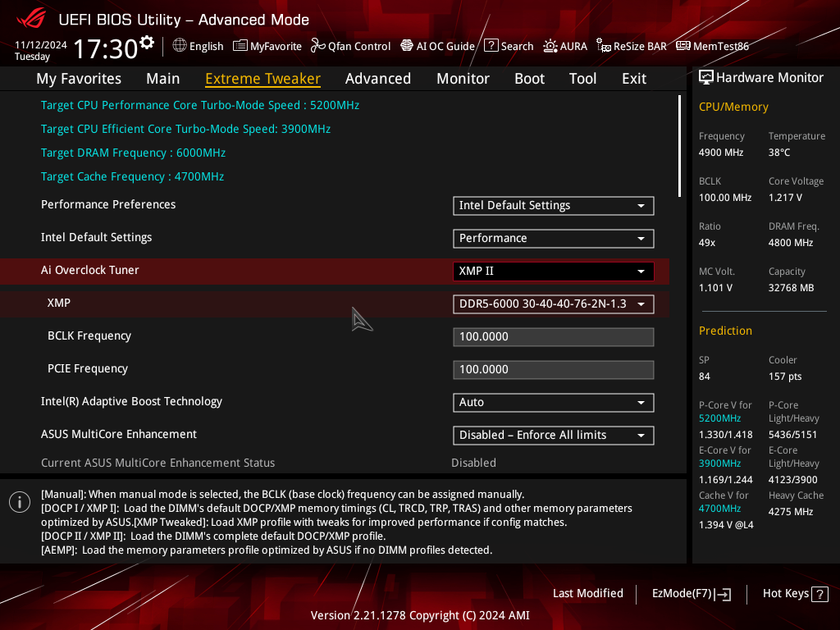Click Hot Keys question-mark icon
Screen dimensions: 840x630
819,594
